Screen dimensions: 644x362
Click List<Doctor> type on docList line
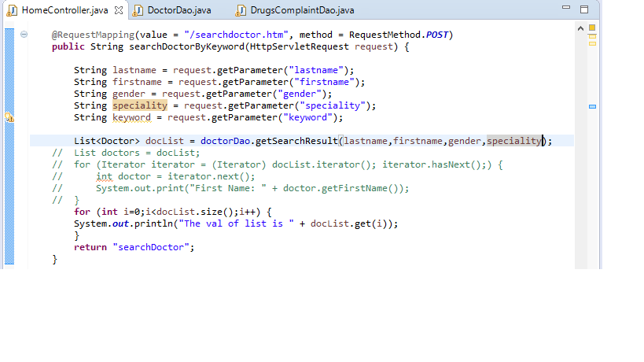click(107, 141)
